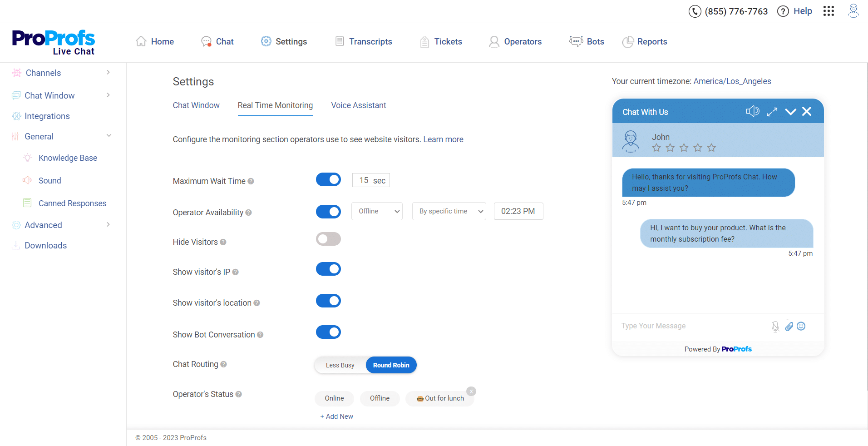Open Reports in top navigation
The image size is (868, 446).
click(645, 42)
